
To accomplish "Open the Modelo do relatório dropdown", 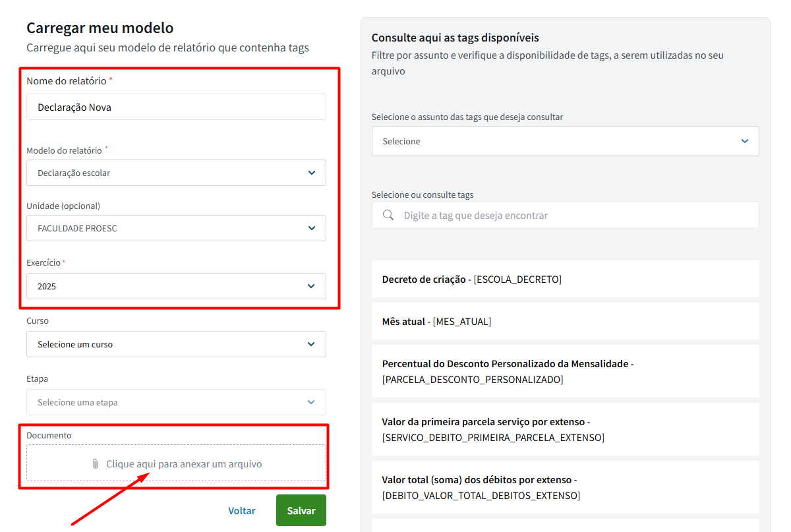I will point(176,173).
